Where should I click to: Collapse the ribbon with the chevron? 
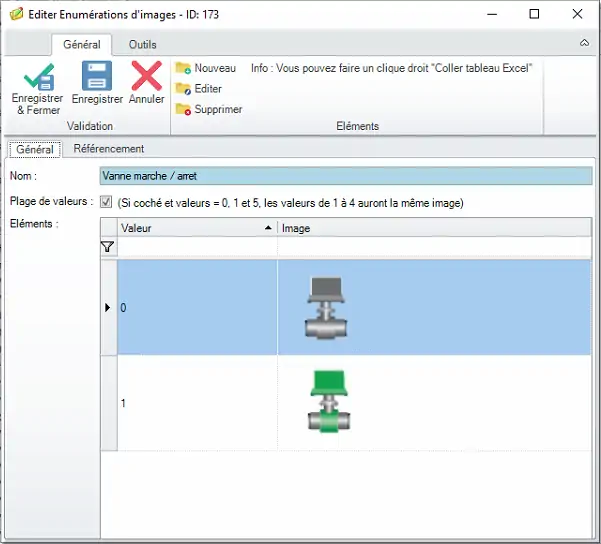584,43
